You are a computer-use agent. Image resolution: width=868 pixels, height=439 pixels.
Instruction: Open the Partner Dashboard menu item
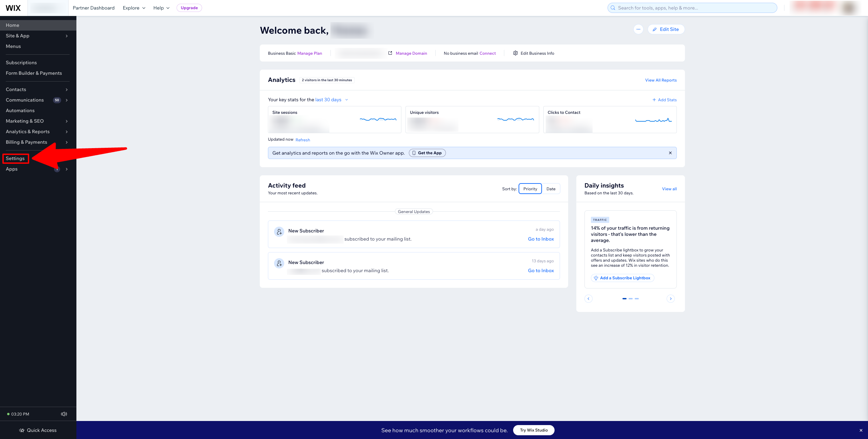coord(93,7)
